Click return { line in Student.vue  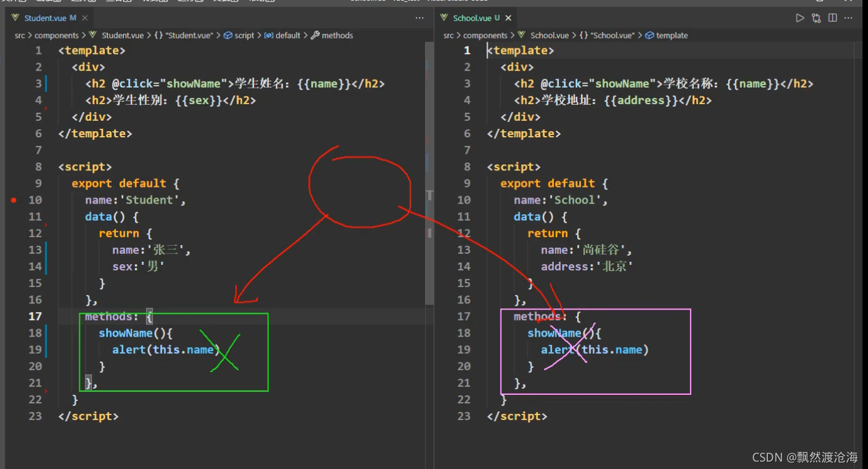[125, 233]
